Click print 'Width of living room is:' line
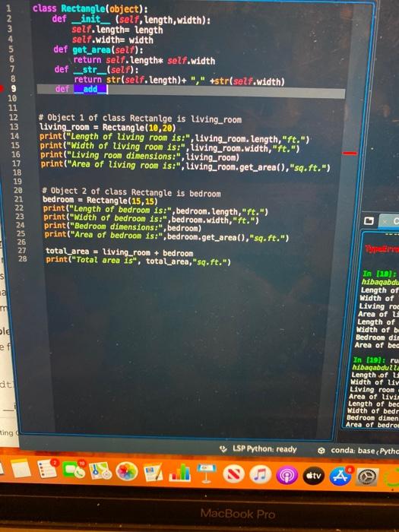 169,147
